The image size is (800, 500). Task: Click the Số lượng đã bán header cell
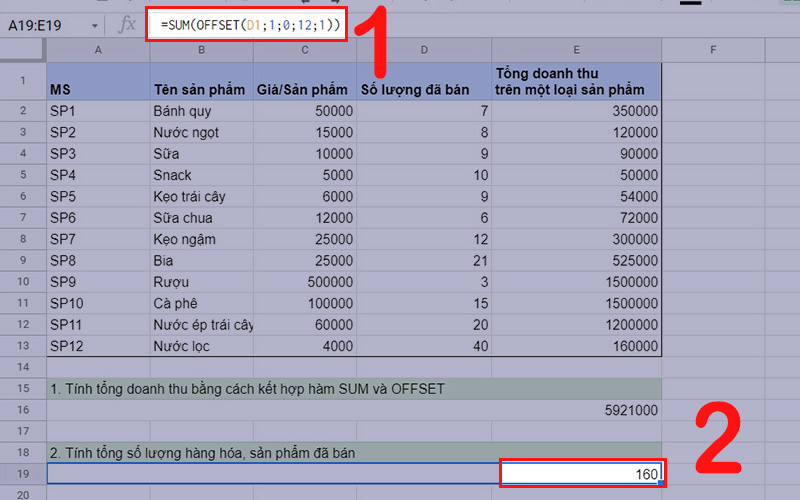coord(424,82)
